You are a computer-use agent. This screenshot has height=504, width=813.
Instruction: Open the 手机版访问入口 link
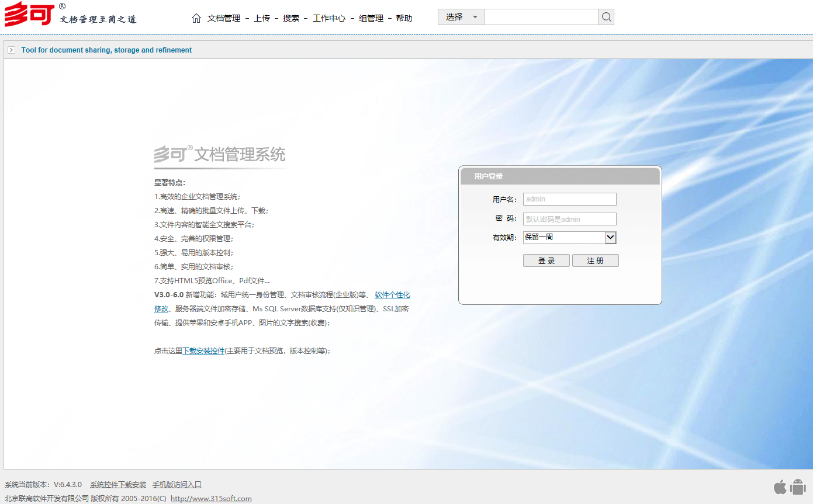(177, 485)
